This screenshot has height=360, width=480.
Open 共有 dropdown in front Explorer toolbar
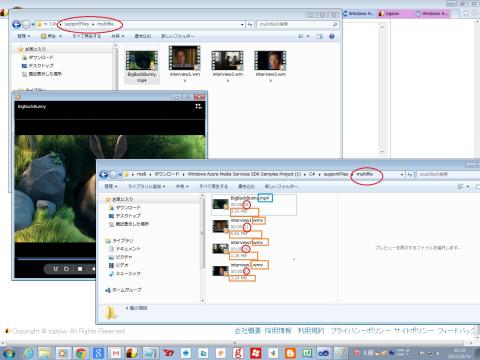point(182,186)
